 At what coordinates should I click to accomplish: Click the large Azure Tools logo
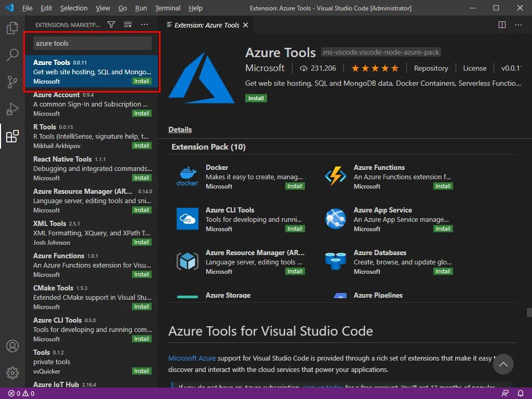click(202, 78)
